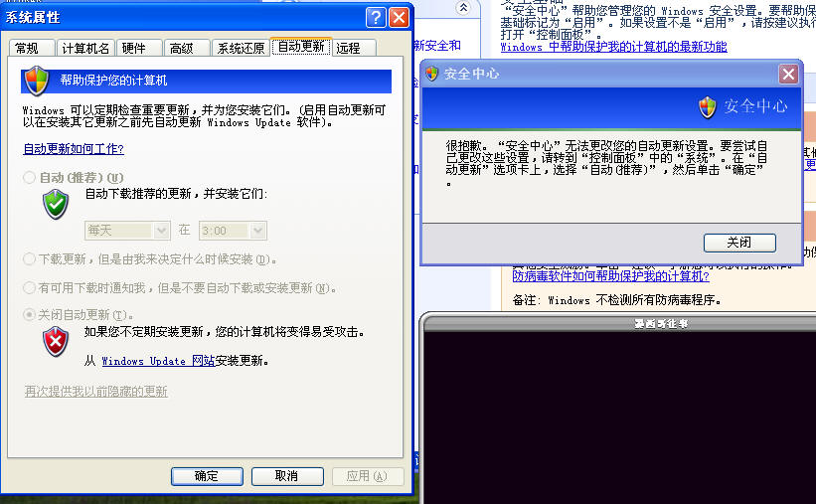Collapse the side panel with the double-chevron
Viewport: 816px width, 504px height.
point(463,8)
